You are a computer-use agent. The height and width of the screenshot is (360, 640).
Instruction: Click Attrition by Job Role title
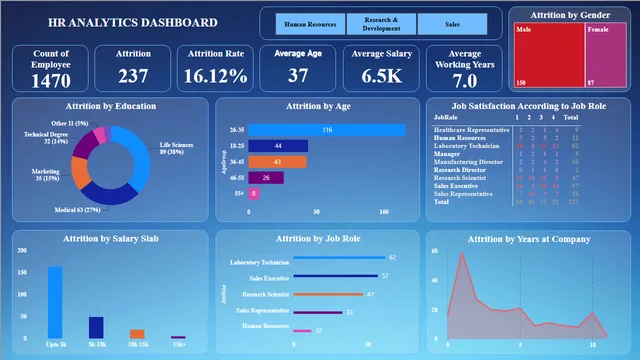click(318, 239)
